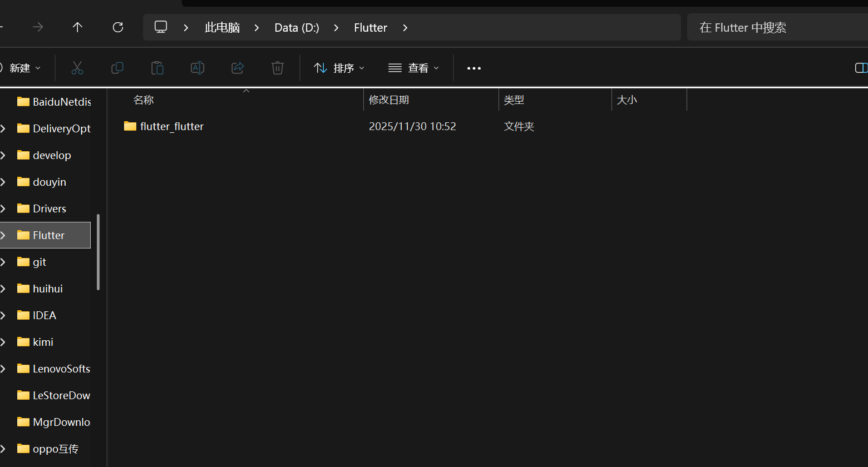The height and width of the screenshot is (467, 868).
Task: Click the Rename icon in toolbar
Action: 198,68
